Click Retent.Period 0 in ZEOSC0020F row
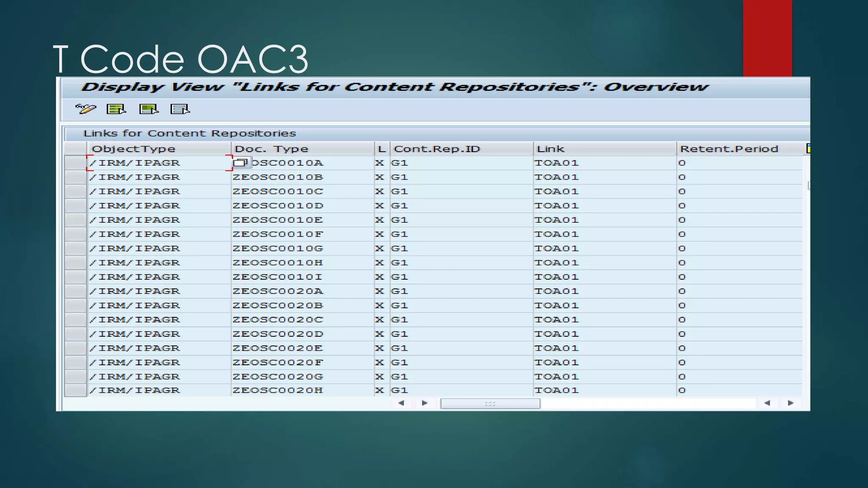 [740, 363]
